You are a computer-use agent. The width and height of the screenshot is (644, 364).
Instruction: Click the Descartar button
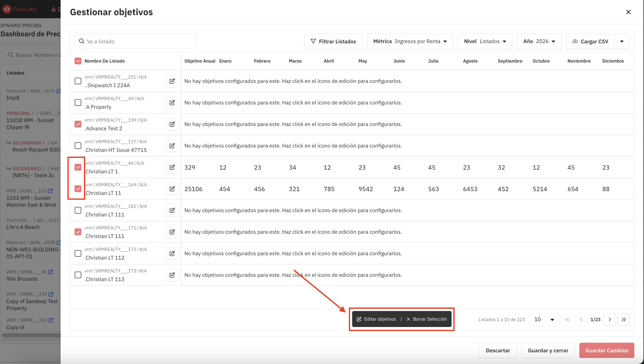coord(498,350)
